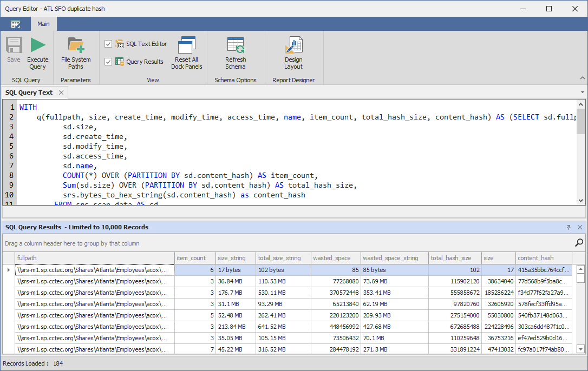Open the document tabs dropdown arrow
The image size is (588, 371).
click(x=583, y=92)
